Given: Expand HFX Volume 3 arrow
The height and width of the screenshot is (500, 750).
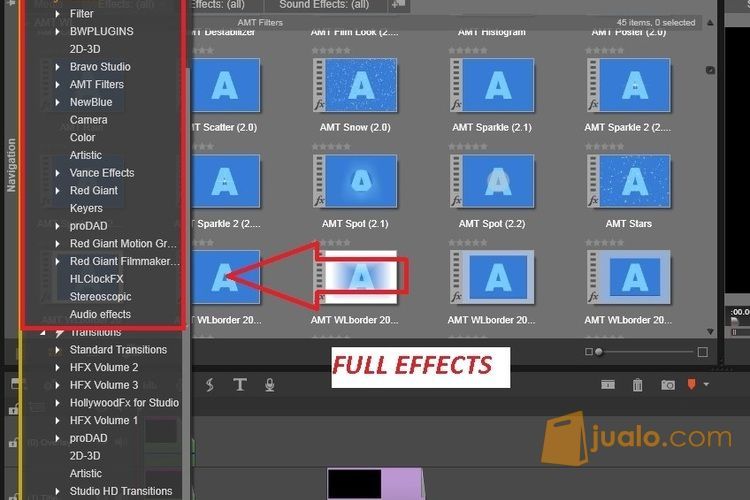Looking at the screenshot, I should coord(57,386).
